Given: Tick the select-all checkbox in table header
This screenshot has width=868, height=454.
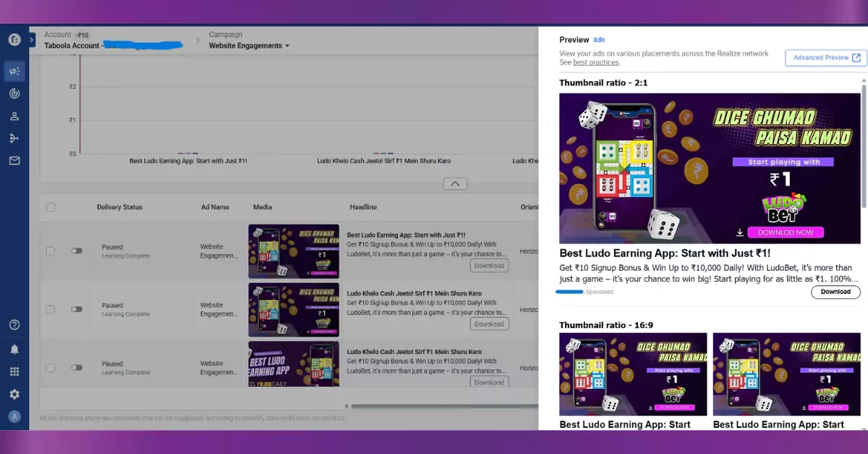Looking at the screenshot, I should click(x=51, y=207).
